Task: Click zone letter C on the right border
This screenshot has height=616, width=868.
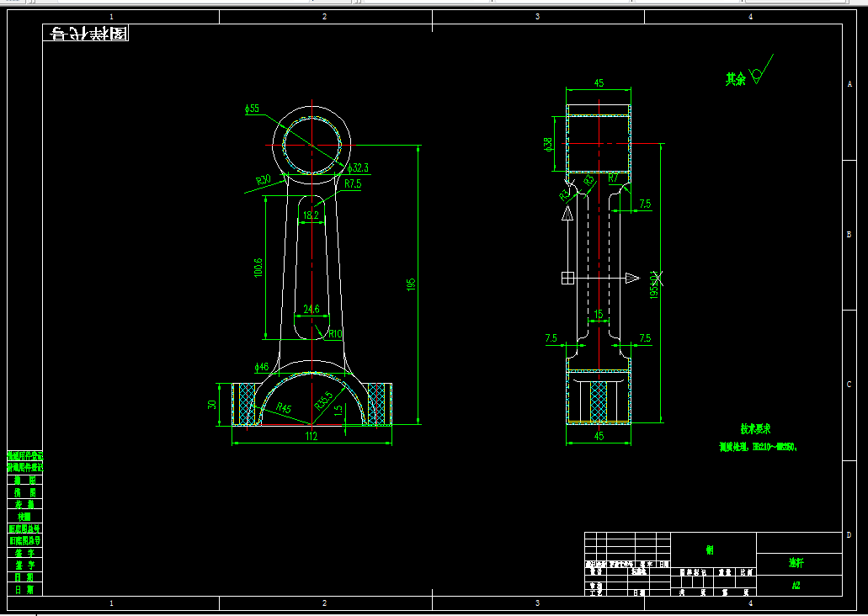Action: click(849, 384)
